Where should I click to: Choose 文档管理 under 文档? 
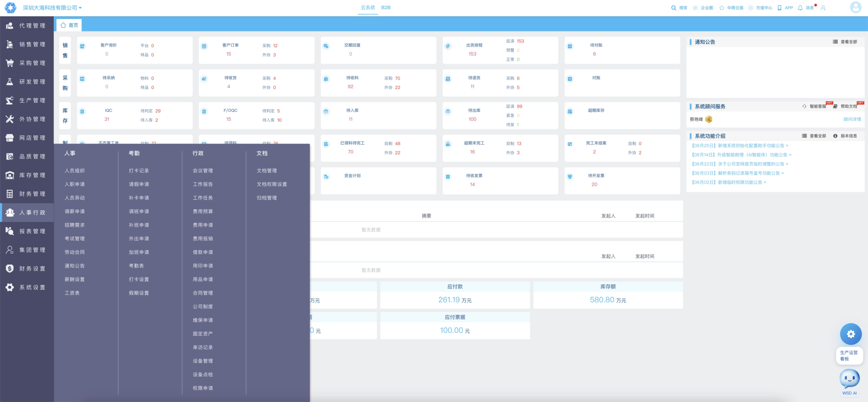point(267,171)
